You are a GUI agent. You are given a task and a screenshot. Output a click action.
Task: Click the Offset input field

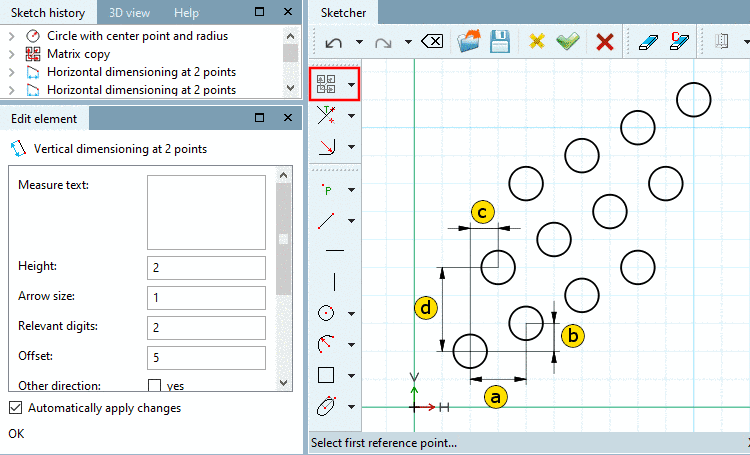(x=206, y=357)
